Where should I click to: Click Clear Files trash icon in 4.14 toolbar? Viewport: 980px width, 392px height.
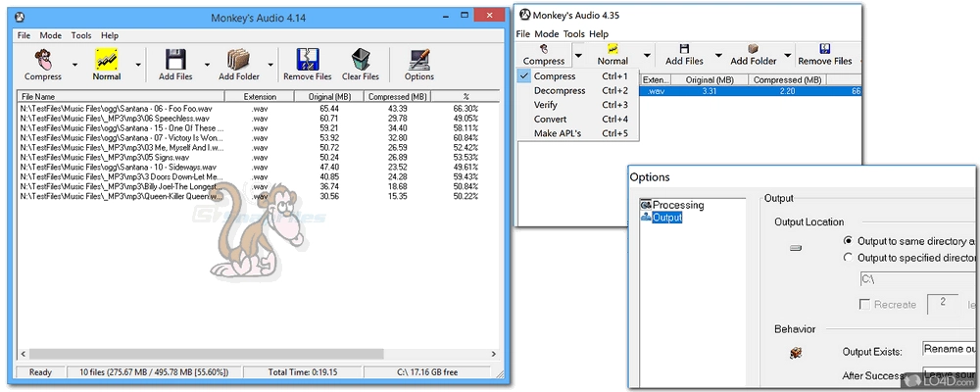point(360,60)
